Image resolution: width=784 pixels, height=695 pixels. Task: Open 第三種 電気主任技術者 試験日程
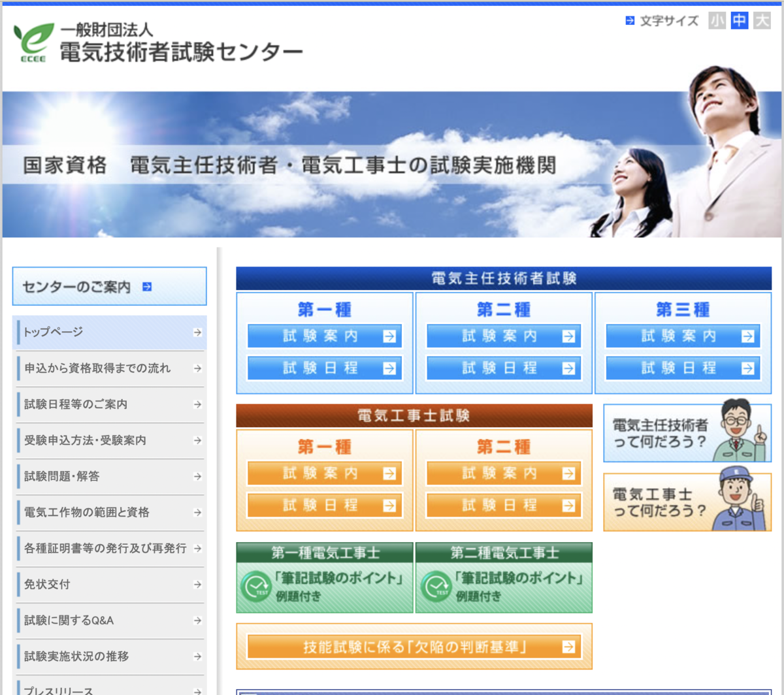(x=683, y=368)
